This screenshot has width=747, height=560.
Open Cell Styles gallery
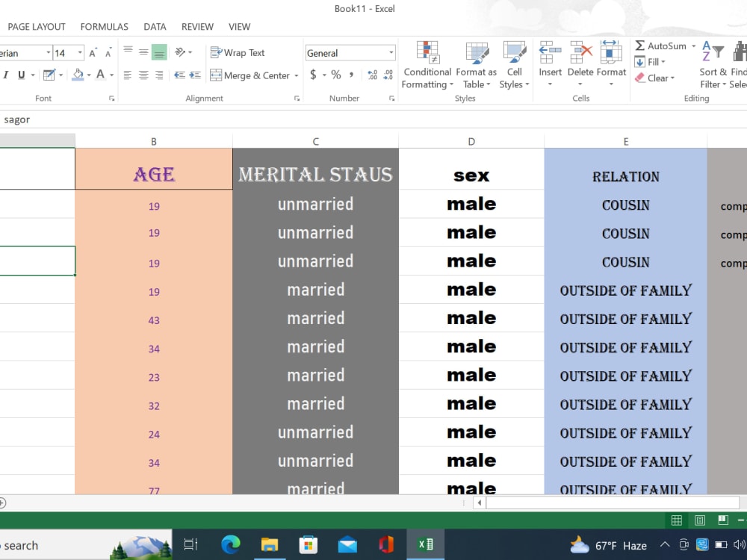click(x=514, y=65)
